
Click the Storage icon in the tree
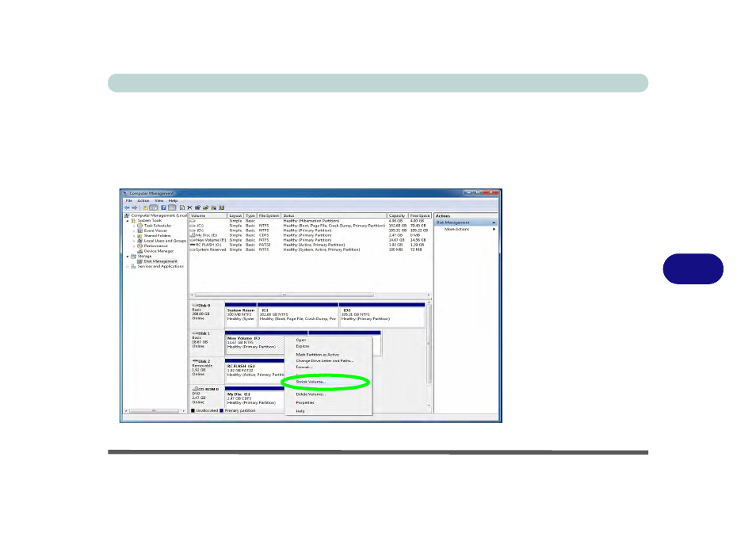pos(134,257)
